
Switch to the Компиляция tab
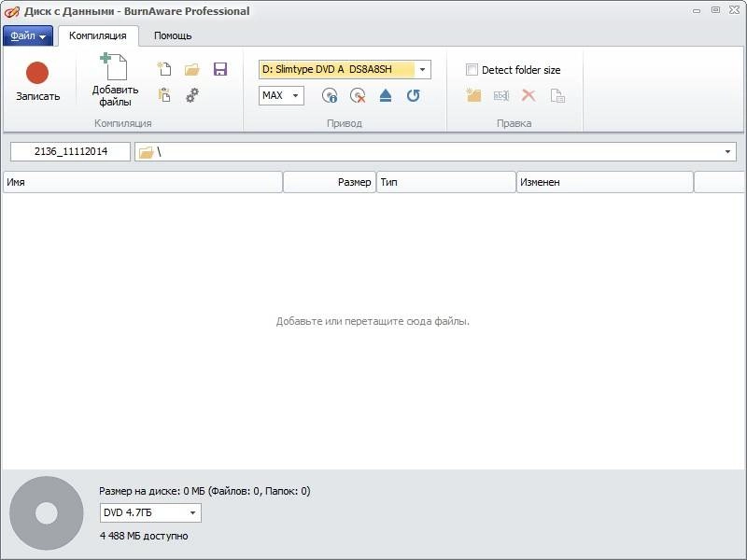pyautogui.click(x=98, y=35)
